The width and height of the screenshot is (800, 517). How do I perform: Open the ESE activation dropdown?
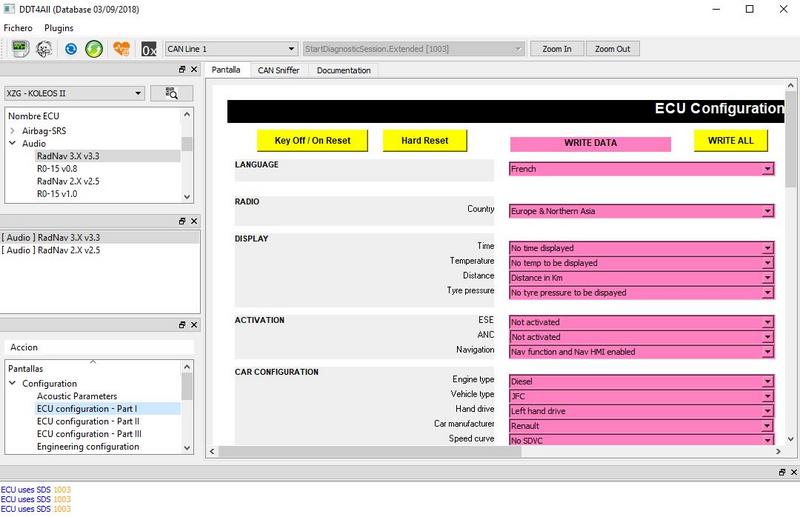click(641, 322)
